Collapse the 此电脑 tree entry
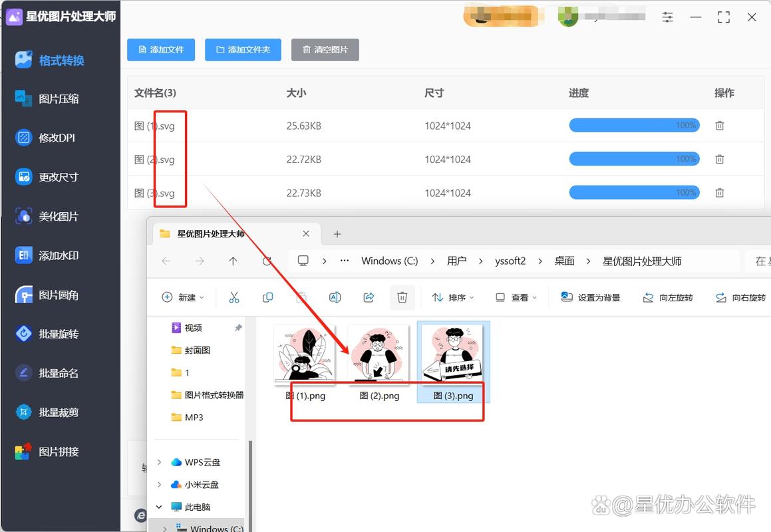The width and height of the screenshot is (771, 532). [x=158, y=506]
